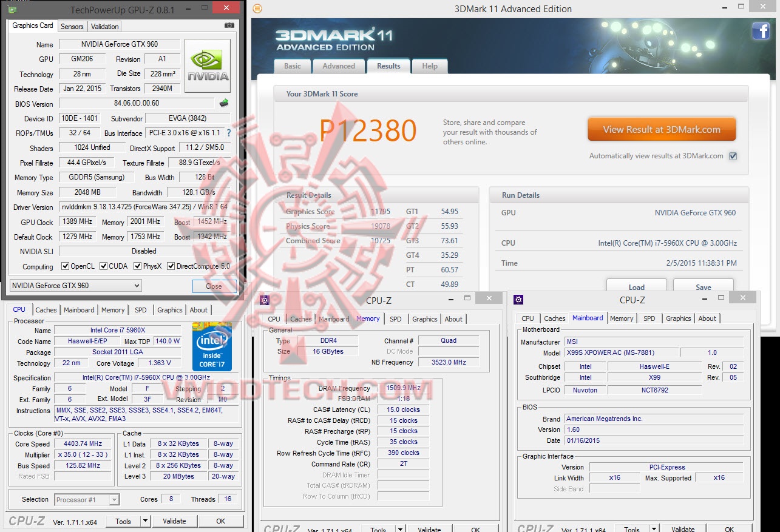Toggle the OpenCL checkbox in GPU-Z
The image size is (780, 532).
66,266
